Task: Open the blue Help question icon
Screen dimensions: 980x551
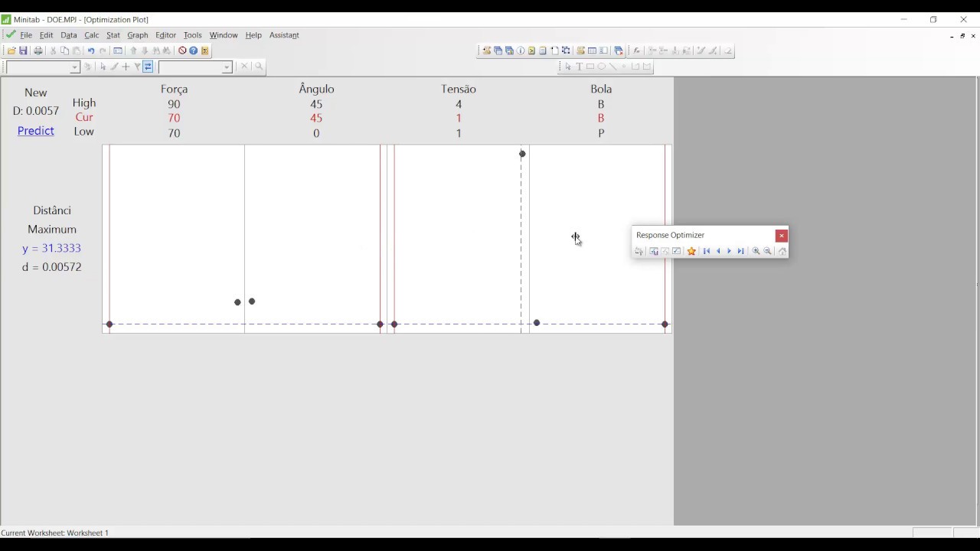Action: (x=193, y=51)
